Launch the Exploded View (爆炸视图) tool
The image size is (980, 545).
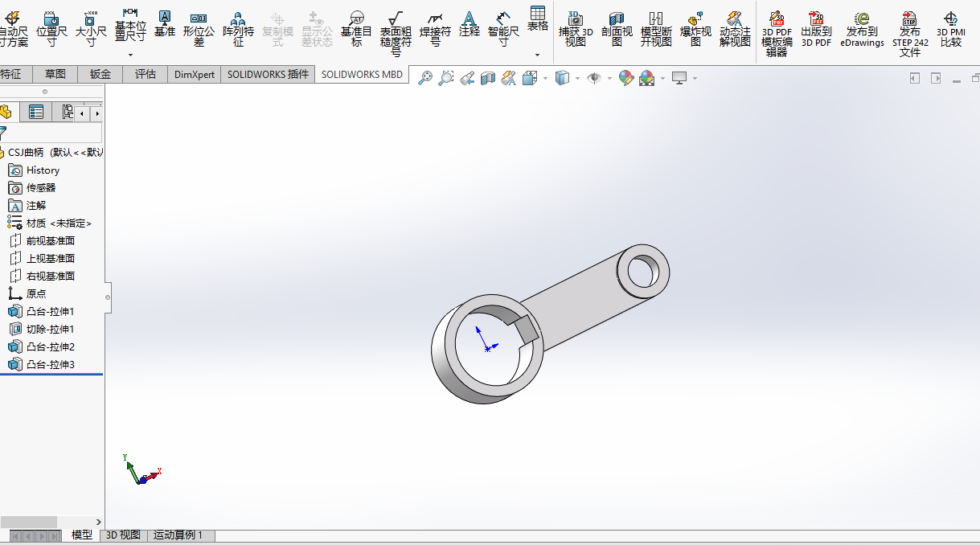point(695,28)
